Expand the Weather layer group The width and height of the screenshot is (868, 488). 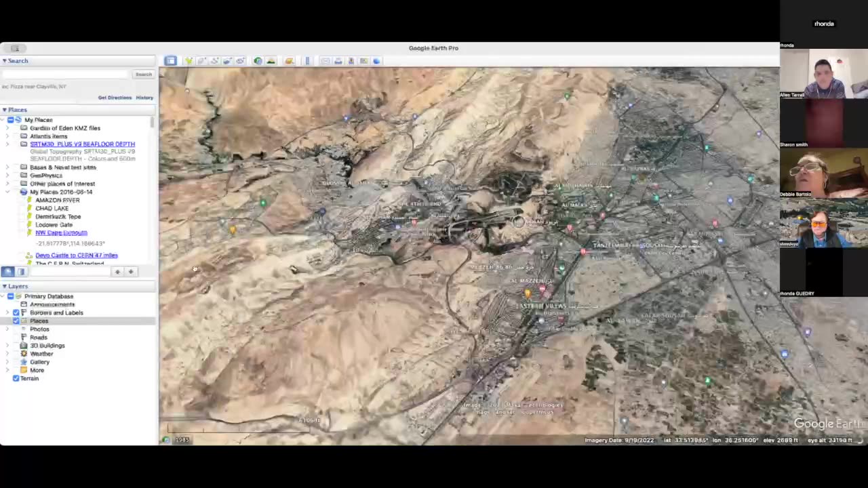7,354
